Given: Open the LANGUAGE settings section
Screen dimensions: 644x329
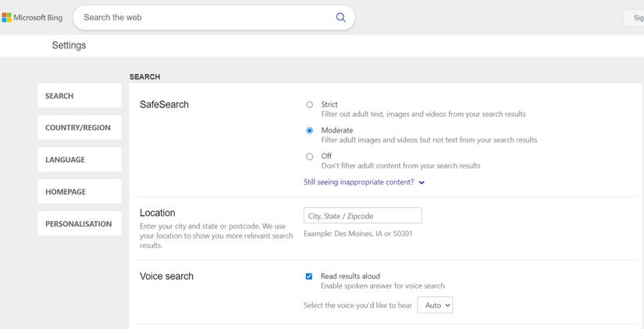Looking at the screenshot, I should click(x=79, y=160).
